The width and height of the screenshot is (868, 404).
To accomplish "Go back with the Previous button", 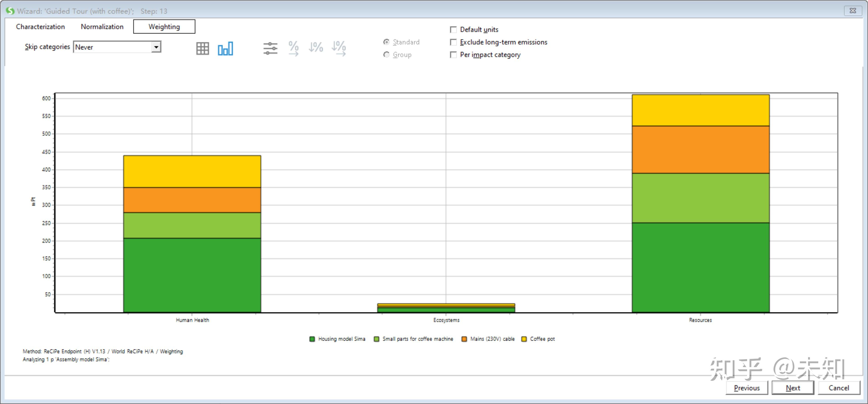I will tap(747, 388).
